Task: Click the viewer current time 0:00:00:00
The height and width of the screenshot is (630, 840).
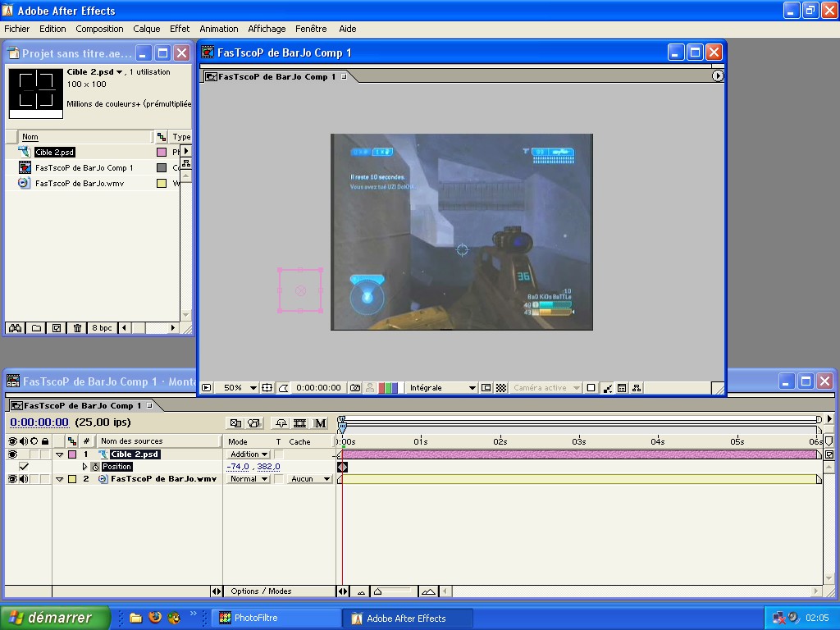Action: pyautogui.click(x=318, y=388)
